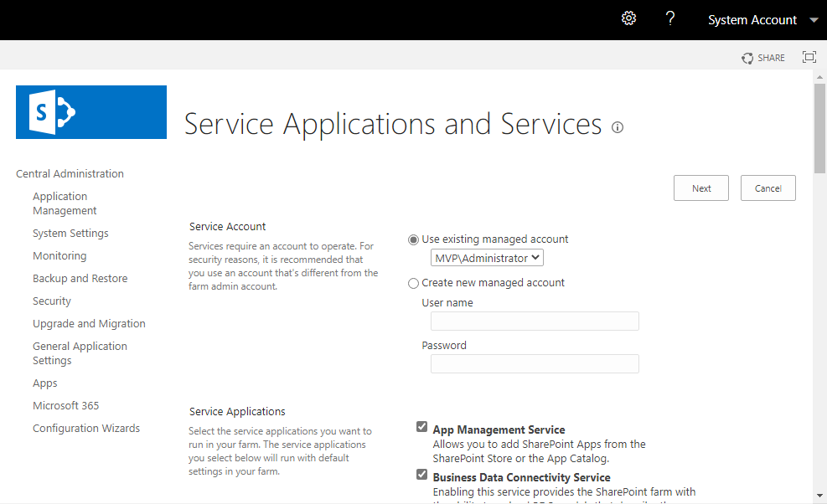Select "Create new managed account" radio button
827x504 pixels.
pyautogui.click(x=413, y=283)
